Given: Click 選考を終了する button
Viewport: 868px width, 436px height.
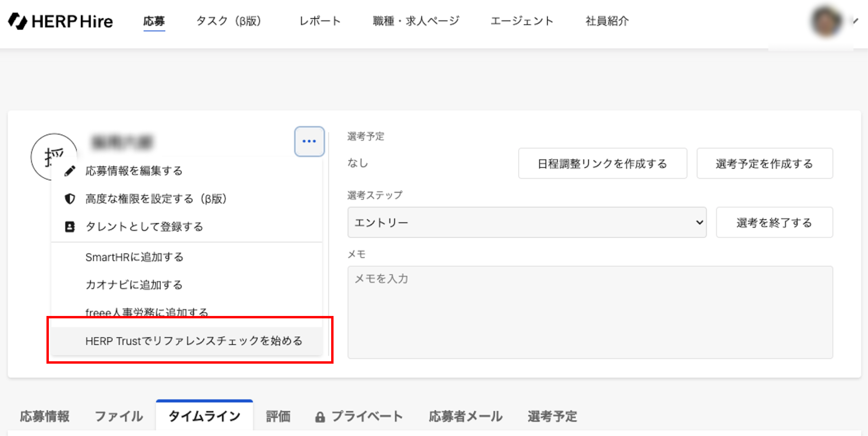Looking at the screenshot, I should point(774,223).
